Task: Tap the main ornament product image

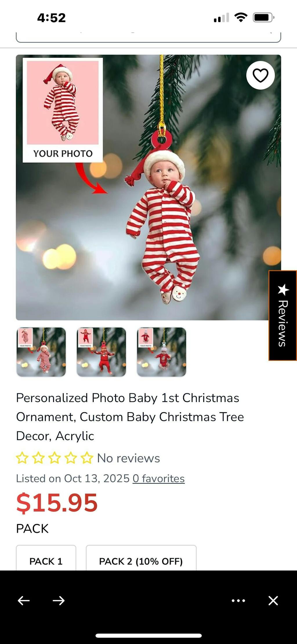Action: click(x=148, y=187)
